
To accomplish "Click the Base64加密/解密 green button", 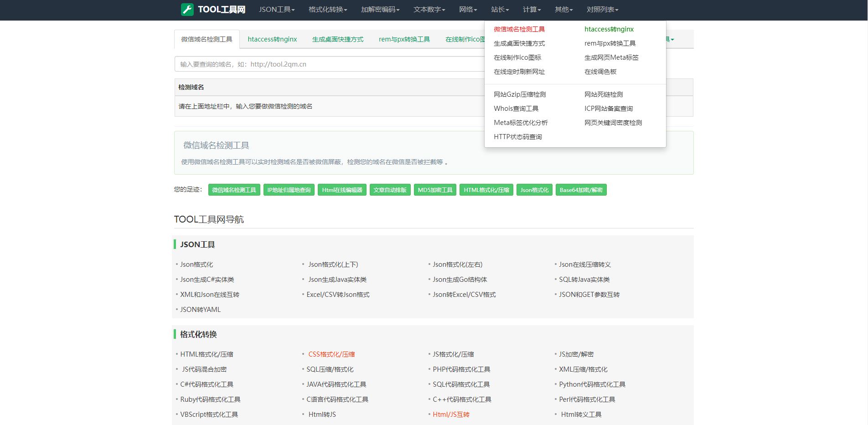I will point(581,190).
